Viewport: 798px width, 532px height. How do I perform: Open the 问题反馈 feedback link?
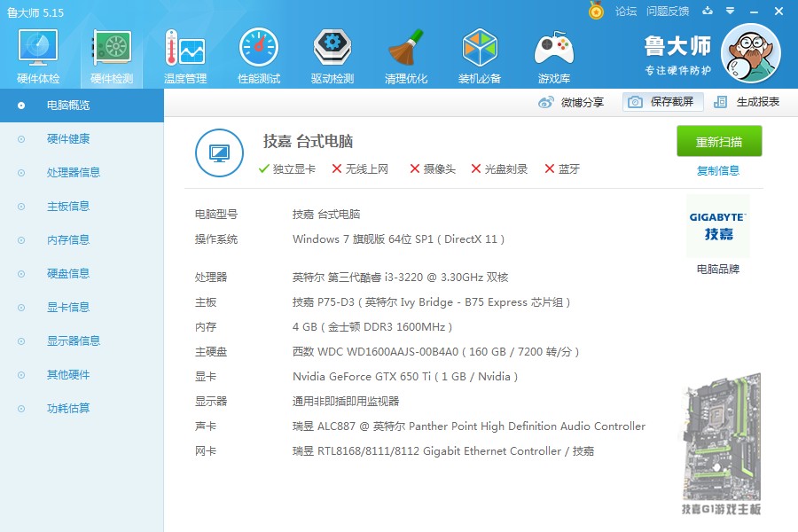click(x=668, y=11)
